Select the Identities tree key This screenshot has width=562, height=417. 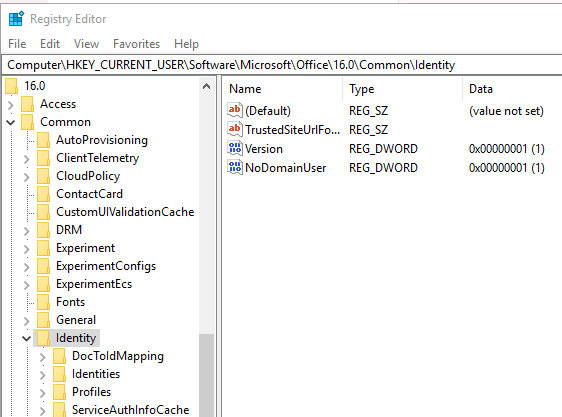[x=96, y=374]
